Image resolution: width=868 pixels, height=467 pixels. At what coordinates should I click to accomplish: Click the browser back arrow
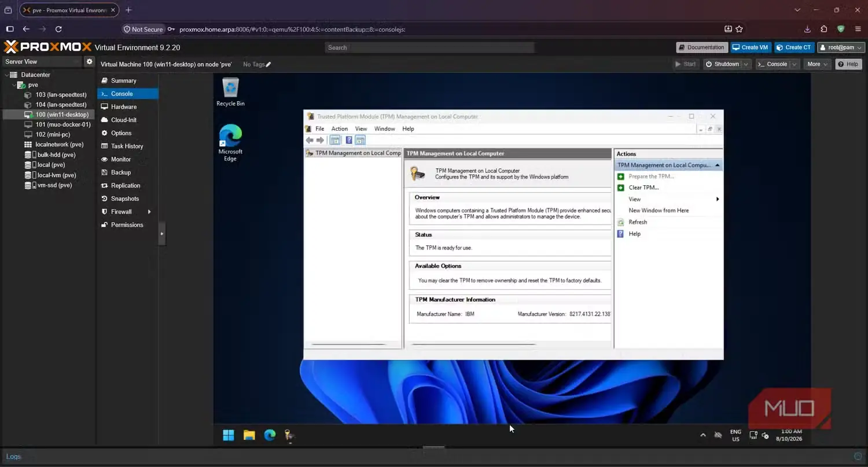pyautogui.click(x=26, y=29)
